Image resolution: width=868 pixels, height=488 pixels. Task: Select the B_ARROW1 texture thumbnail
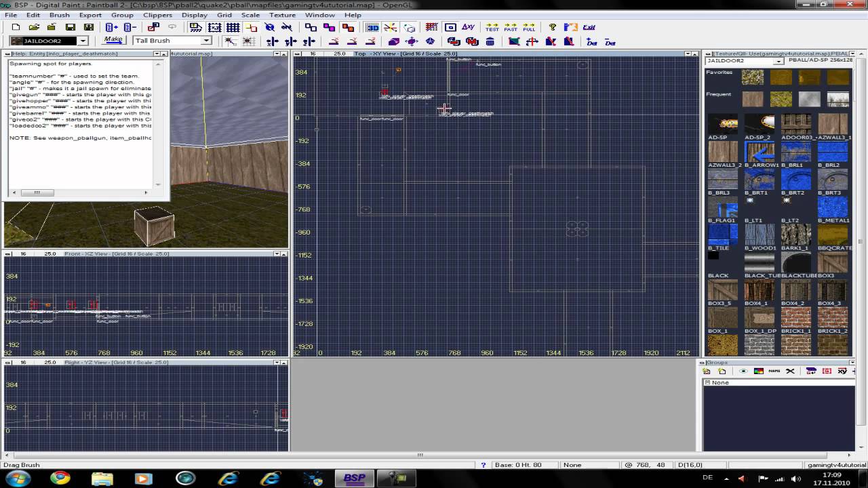point(759,152)
